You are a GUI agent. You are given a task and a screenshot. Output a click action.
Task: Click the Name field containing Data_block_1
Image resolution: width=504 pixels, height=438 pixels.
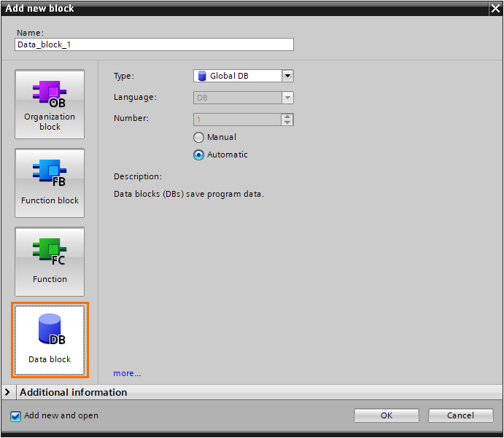coord(154,44)
